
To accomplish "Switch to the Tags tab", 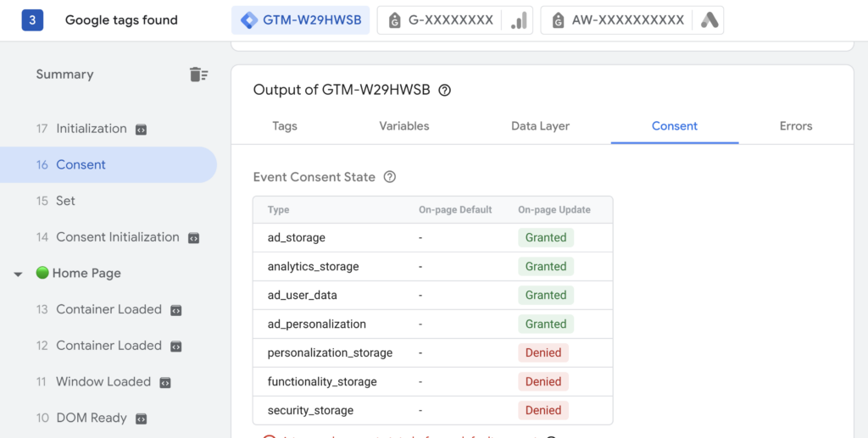I will [285, 126].
